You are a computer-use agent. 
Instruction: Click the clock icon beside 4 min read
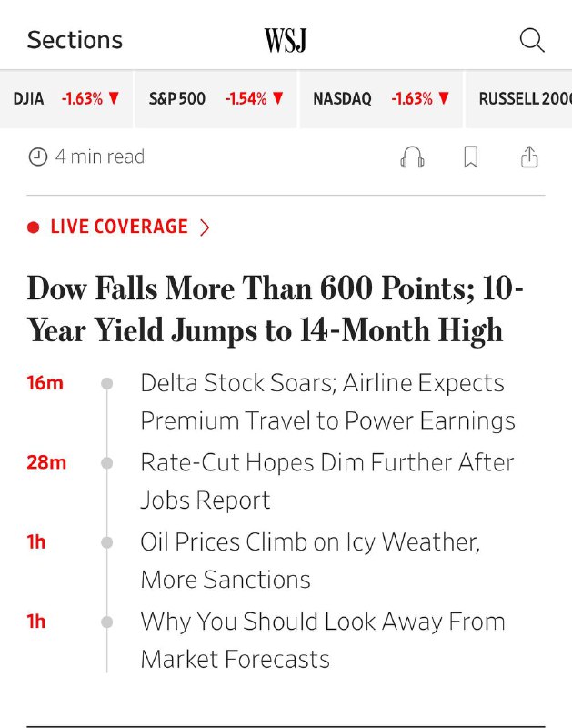click(38, 157)
